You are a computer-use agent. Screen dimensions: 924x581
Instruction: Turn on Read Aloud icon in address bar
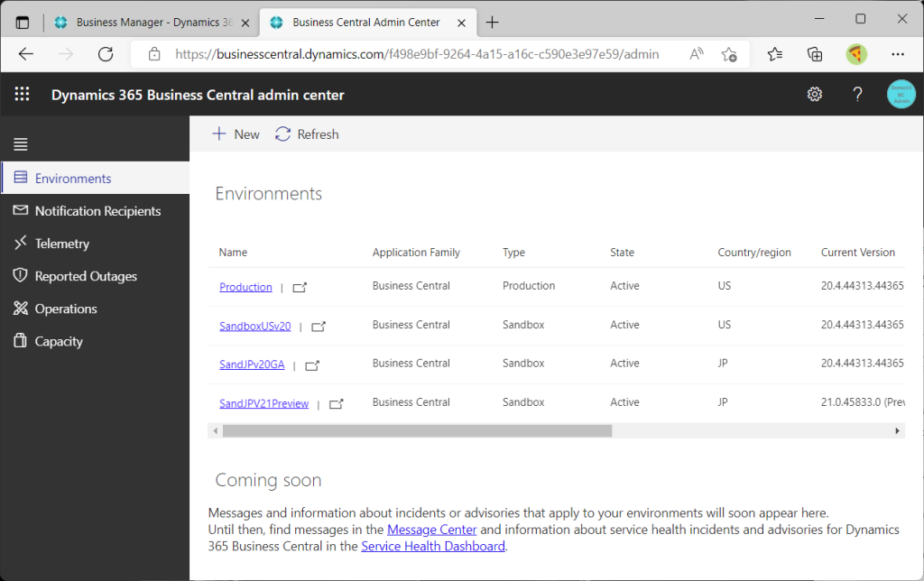click(x=697, y=54)
